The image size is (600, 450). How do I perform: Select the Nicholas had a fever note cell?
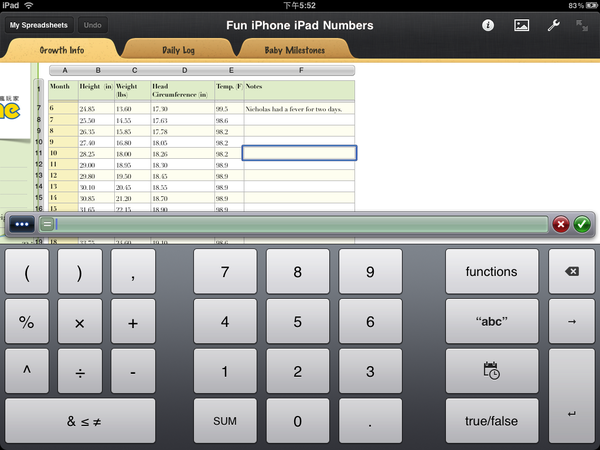coord(300,109)
